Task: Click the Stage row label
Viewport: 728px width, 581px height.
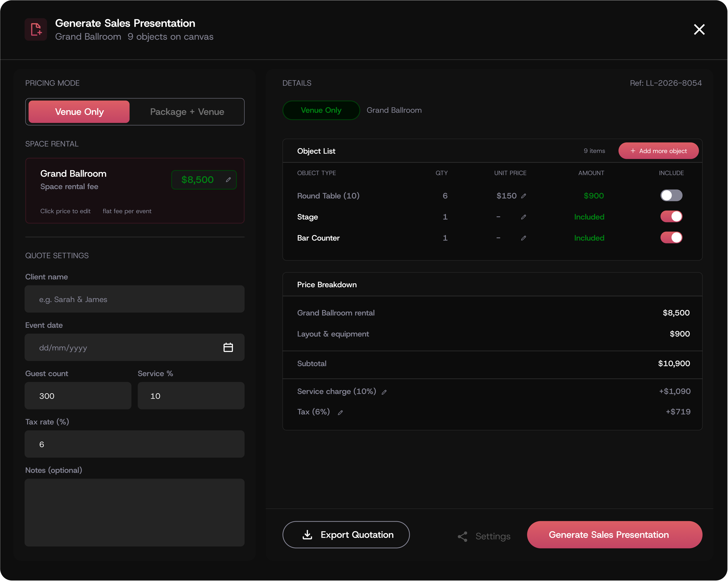Action: click(x=308, y=217)
